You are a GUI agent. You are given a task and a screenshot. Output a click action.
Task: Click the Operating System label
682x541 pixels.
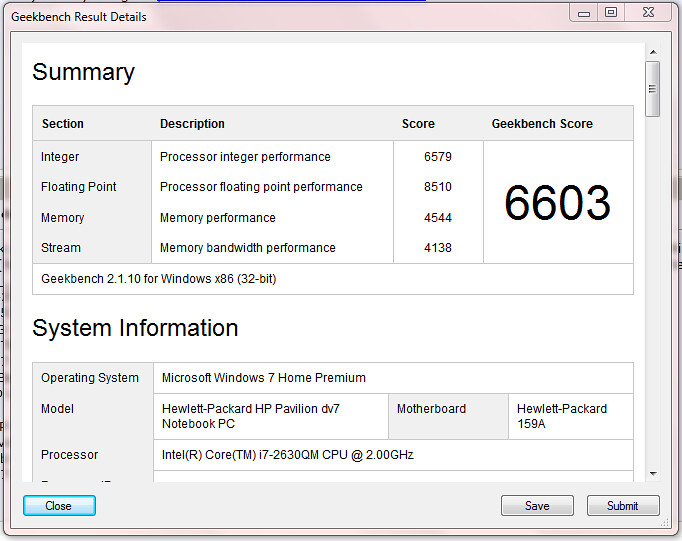pyautogui.click(x=90, y=378)
